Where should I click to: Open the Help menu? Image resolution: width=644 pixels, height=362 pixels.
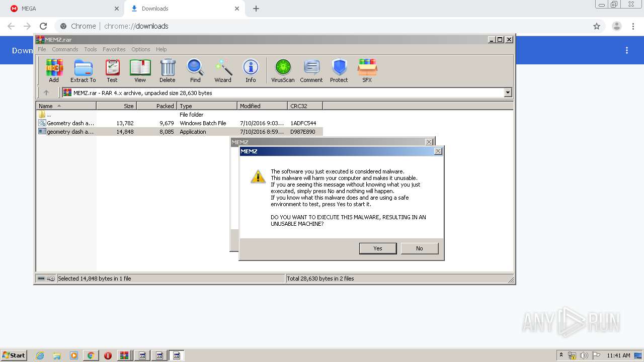tap(161, 49)
